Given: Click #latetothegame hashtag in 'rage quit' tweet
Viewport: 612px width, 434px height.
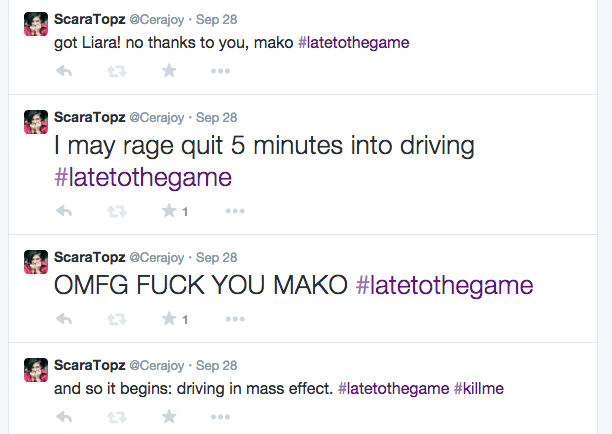Looking at the screenshot, I should (x=143, y=177).
